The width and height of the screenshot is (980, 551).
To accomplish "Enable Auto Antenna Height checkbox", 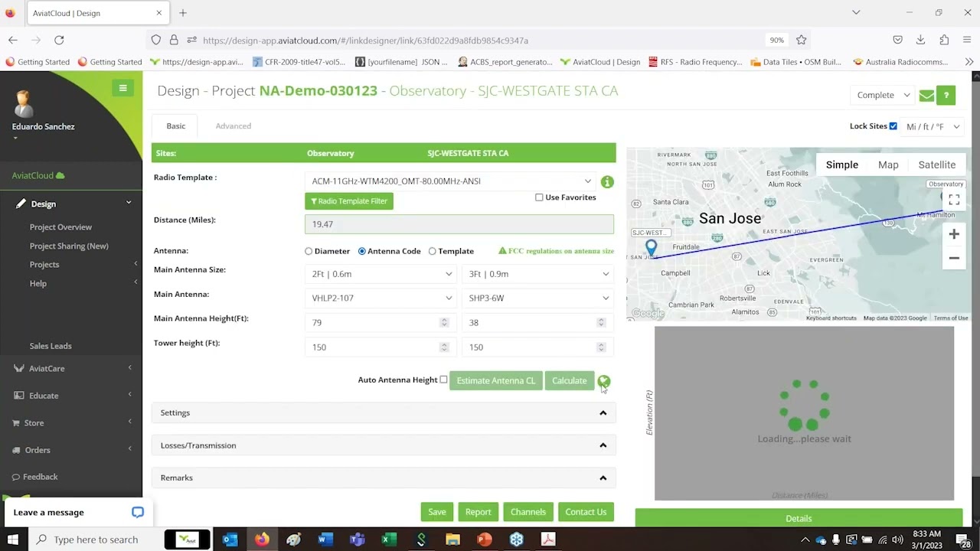I will 443,380.
